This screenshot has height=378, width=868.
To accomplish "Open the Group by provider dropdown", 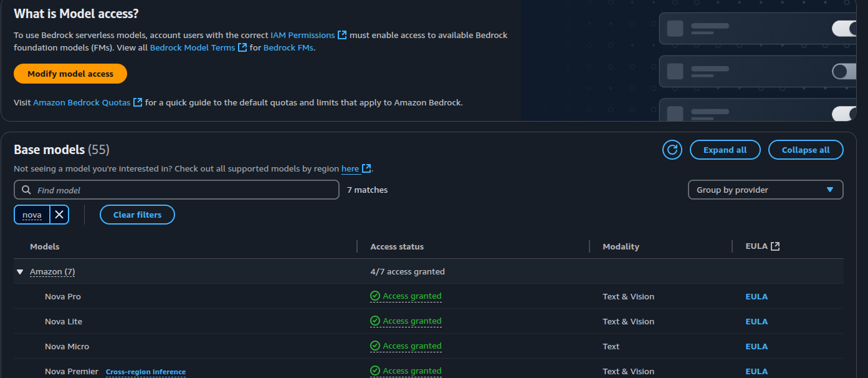I will pos(765,190).
